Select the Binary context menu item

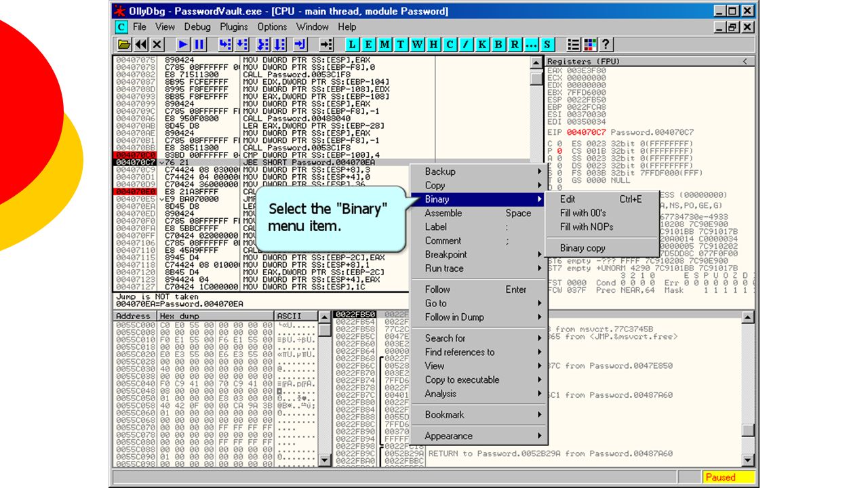pos(478,199)
